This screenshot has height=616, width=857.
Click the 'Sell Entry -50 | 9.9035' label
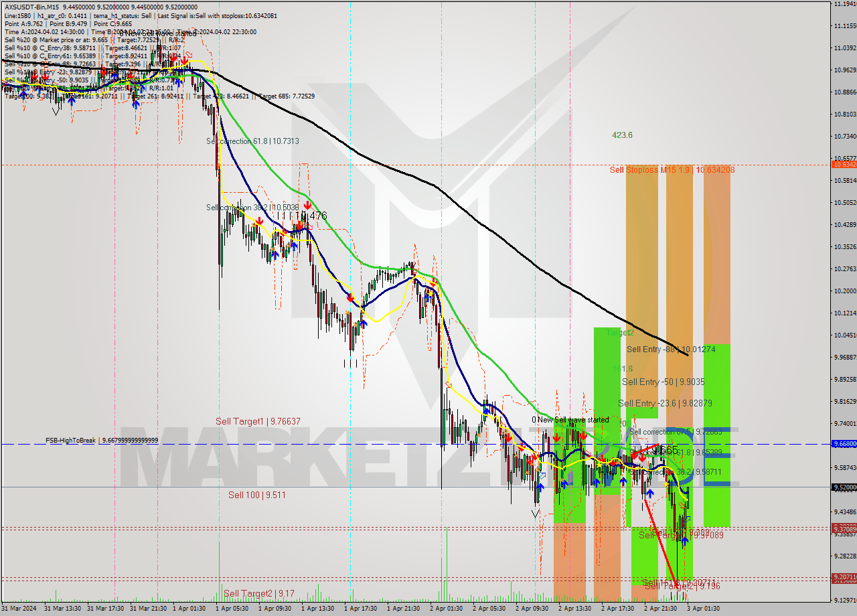pos(663,382)
